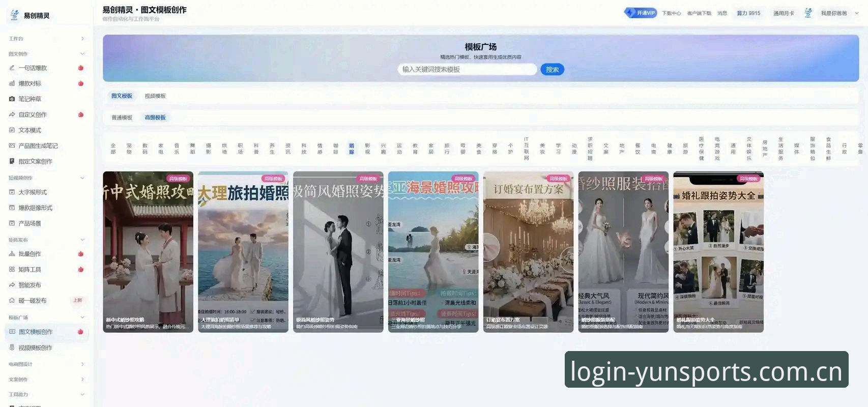The width and height of the screenshot is (868, 407).
Task: Expand the 电商图设计 section chevron
Action: coord(82,364)
